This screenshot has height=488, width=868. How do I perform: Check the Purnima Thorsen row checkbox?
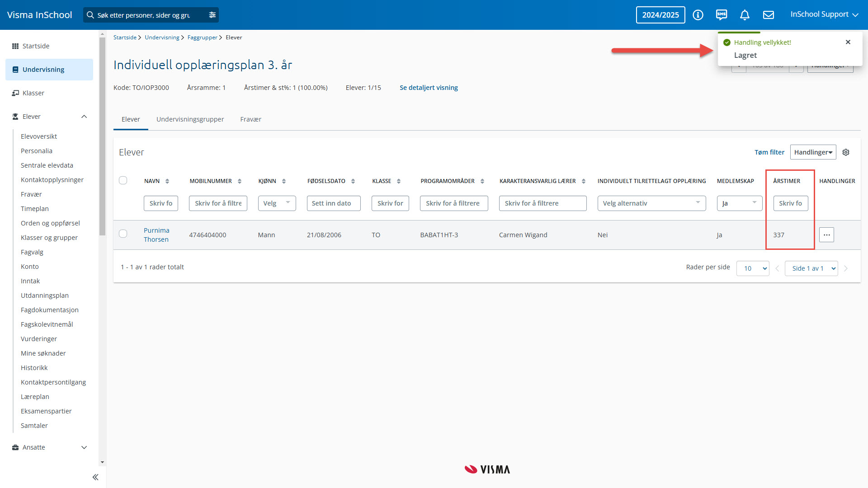123,234
